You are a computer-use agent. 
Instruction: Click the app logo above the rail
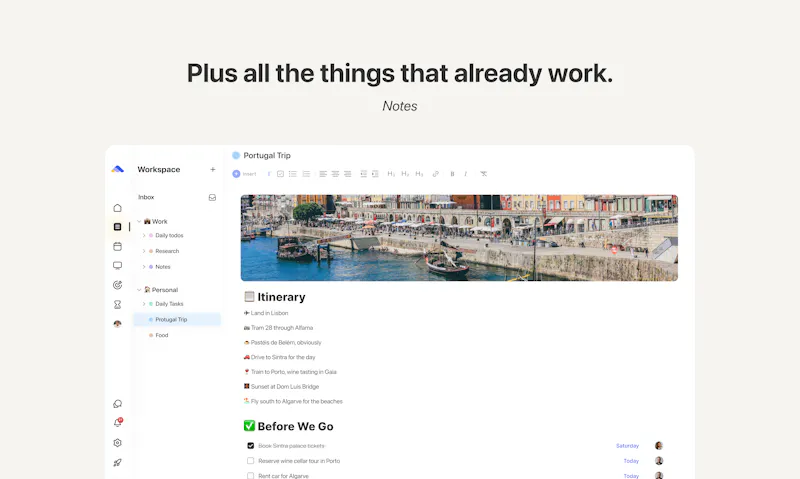coord(117,169)
